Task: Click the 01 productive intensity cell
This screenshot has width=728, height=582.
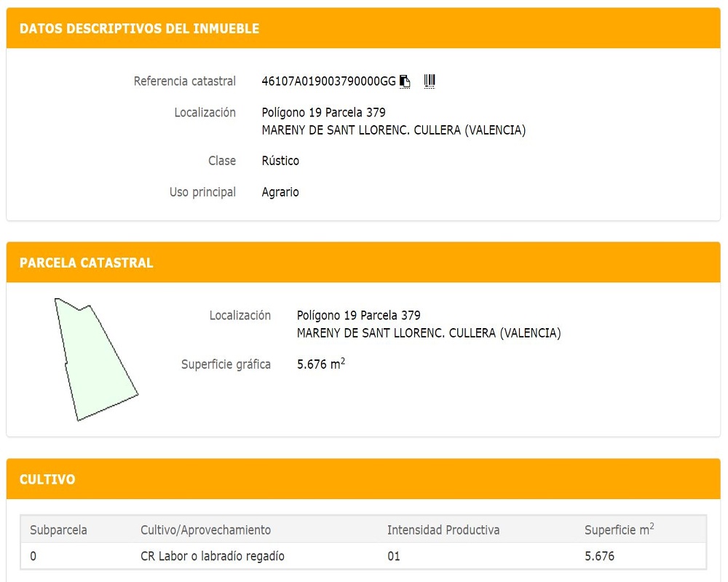Action: 394,557
